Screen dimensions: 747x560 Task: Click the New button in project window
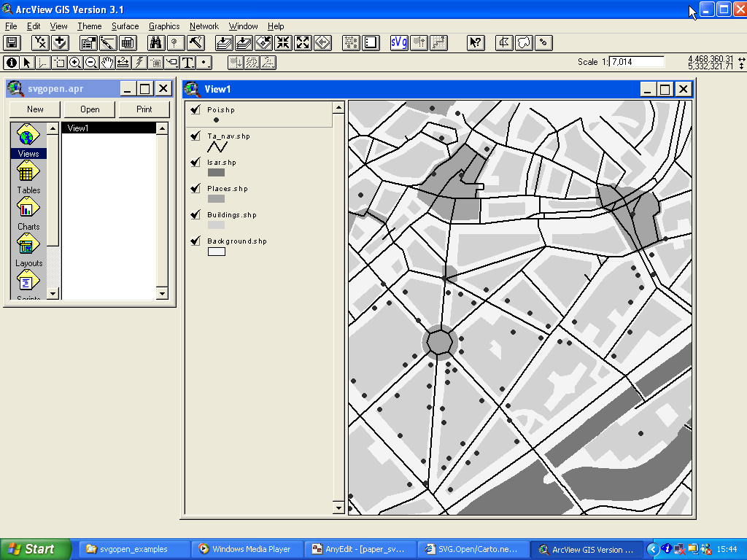tap(35, 109)
